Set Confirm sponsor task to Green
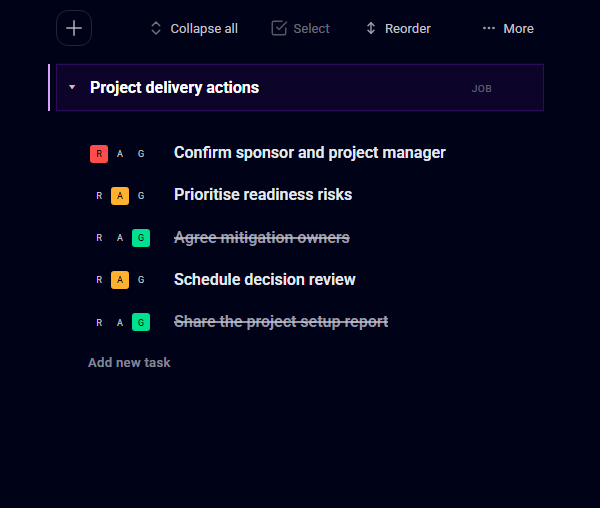Screen dimensions: 600x508 [x=141, y=154]
